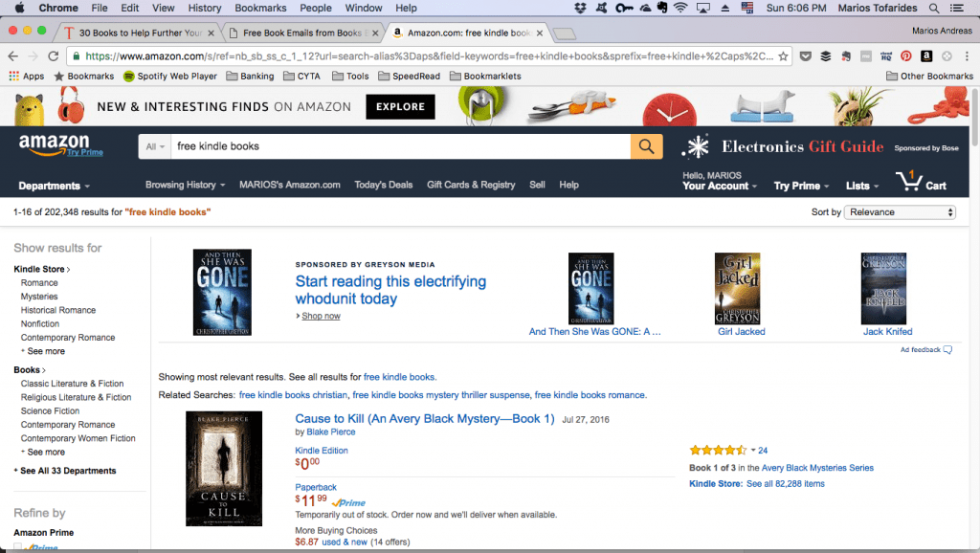
Task: Click the Cause to Kill book cover thumbnail
Action: [223, 468]
